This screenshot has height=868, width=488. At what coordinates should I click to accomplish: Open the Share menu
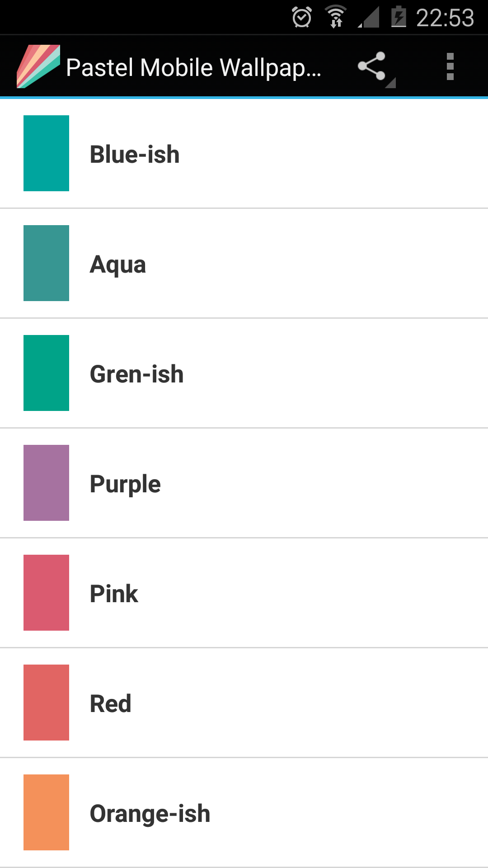click(x=371, y=66)
